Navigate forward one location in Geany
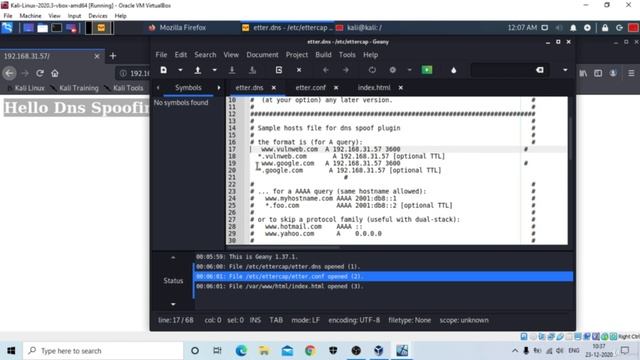Image resolution: width=640 pixels, height=360 pixels. click(346, 70)
